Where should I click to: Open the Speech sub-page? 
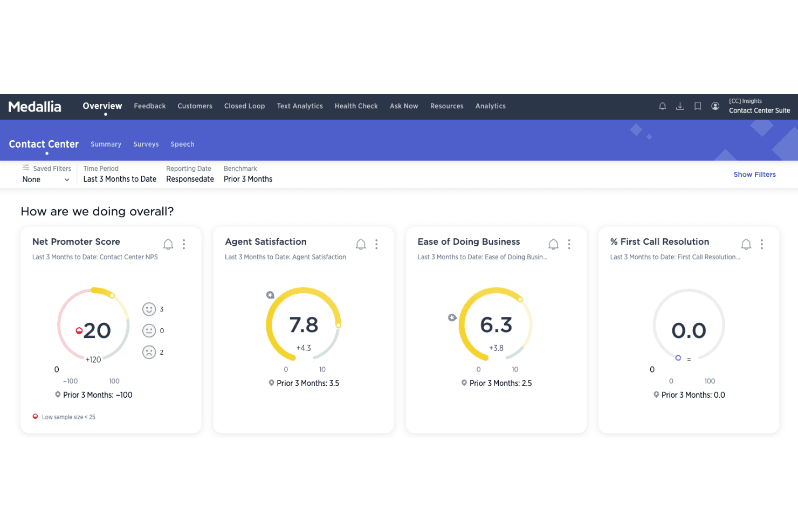click(183, 144)
